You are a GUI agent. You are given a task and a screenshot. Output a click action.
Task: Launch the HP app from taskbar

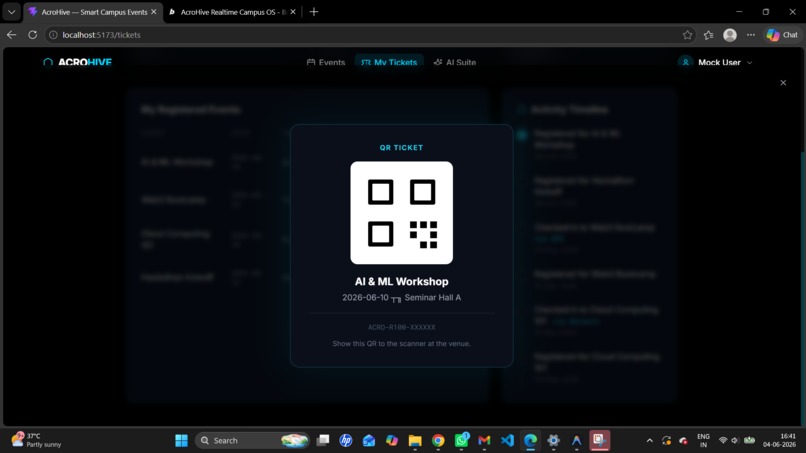tap(346, 440)
